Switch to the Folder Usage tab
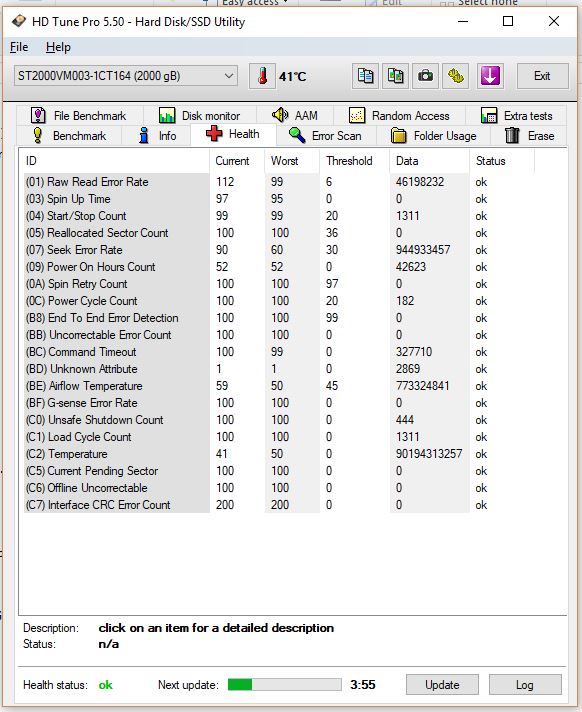582x712 pixels. pos(434,136)
